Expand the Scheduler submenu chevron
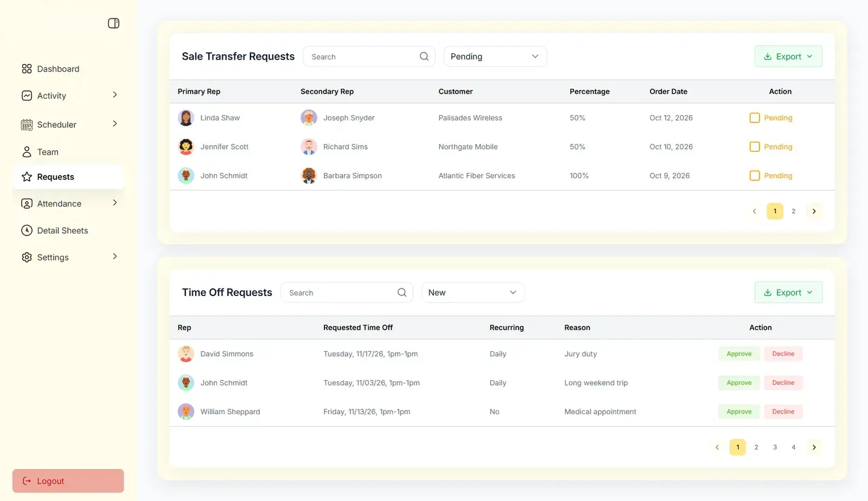 (x=114, y=124)
